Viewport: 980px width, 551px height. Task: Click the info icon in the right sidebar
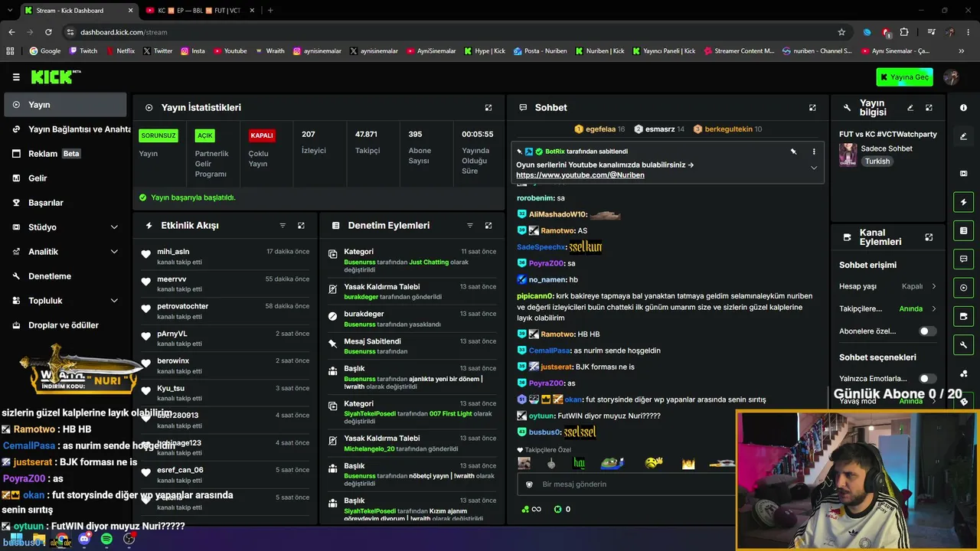963,108
